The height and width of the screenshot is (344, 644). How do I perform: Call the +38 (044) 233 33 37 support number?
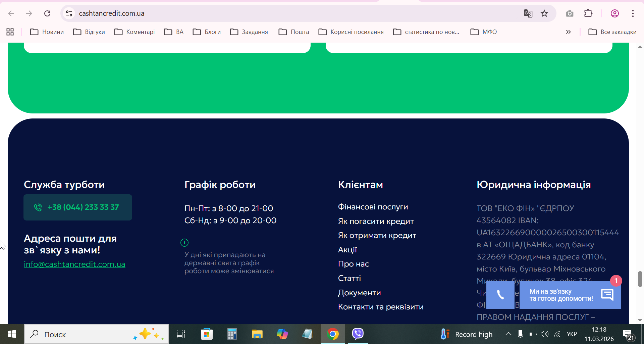[x=78, y=207]
